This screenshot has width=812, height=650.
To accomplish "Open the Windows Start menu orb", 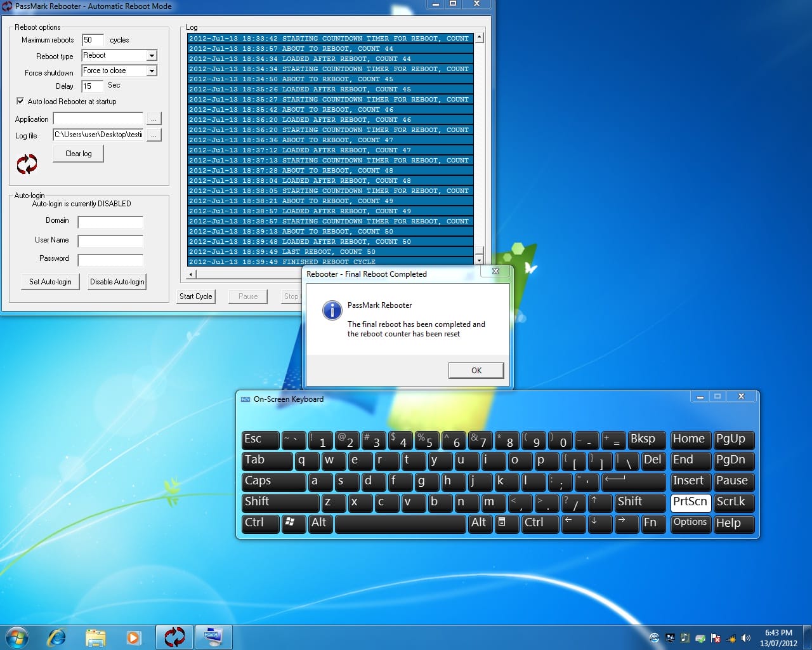I will tap(17, 637).
